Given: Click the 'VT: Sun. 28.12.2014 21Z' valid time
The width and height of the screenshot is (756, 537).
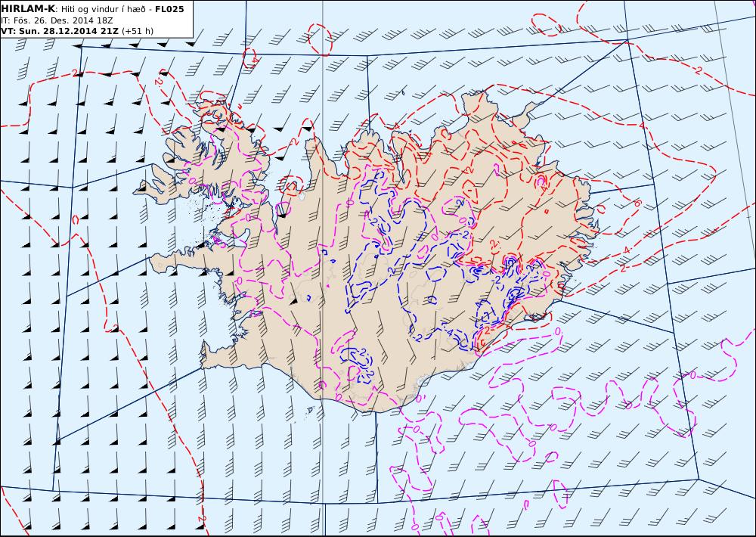Looking at the screenshot, I should 60,31.
